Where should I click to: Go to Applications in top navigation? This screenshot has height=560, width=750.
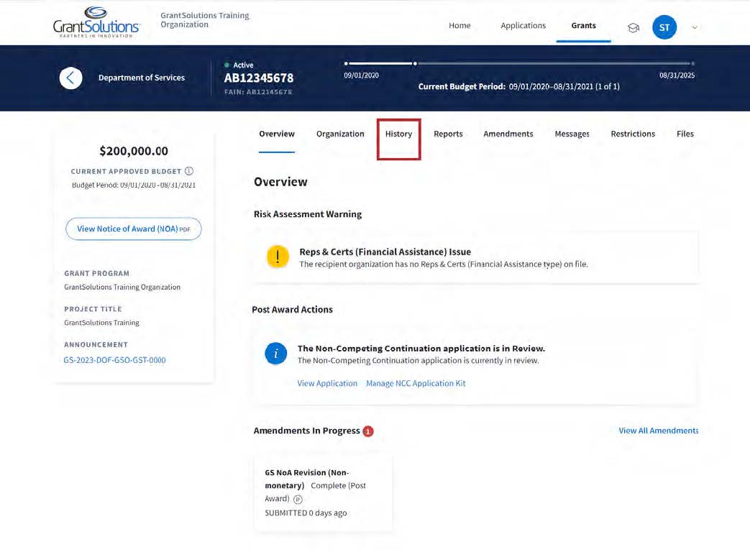coord(523,26)
